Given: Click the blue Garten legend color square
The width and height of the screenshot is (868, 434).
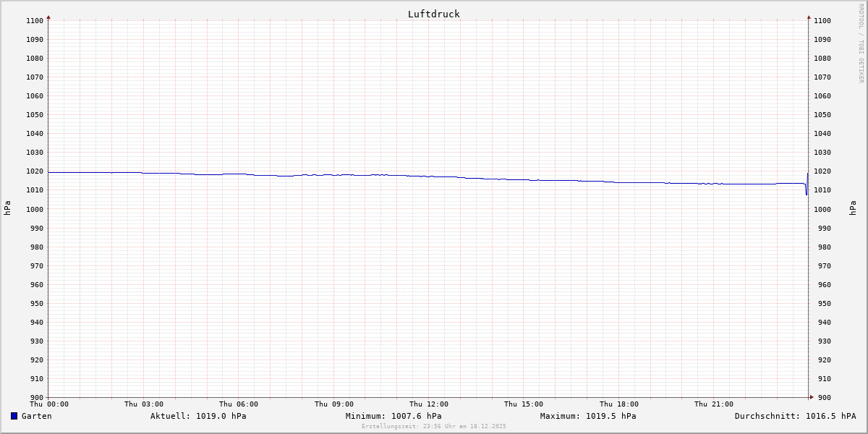Looking at the screenshot, I should [14, 416].
